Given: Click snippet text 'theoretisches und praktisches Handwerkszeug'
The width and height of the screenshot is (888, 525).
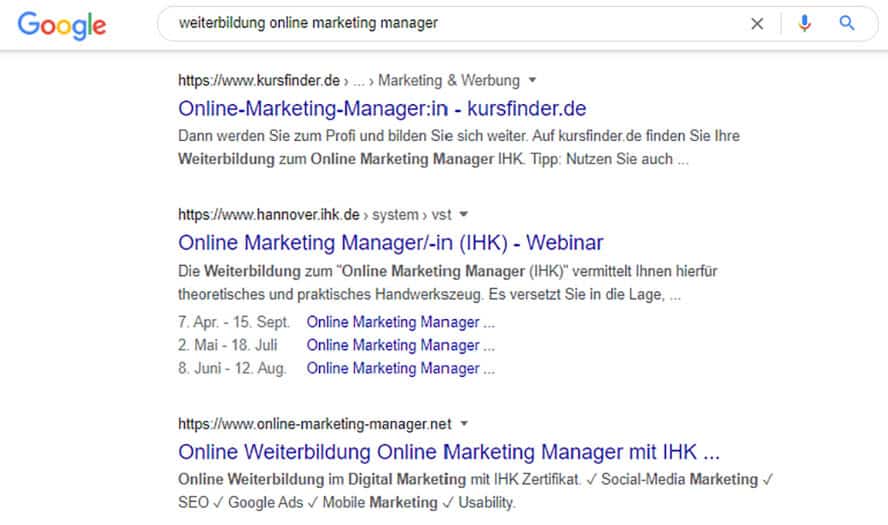Looking at the screenshot, I should 330,294.
